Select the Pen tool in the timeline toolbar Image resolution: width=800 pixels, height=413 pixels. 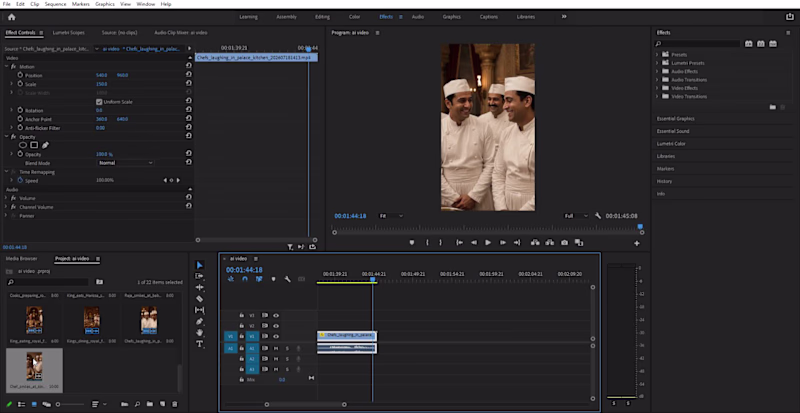click(199, 321)
